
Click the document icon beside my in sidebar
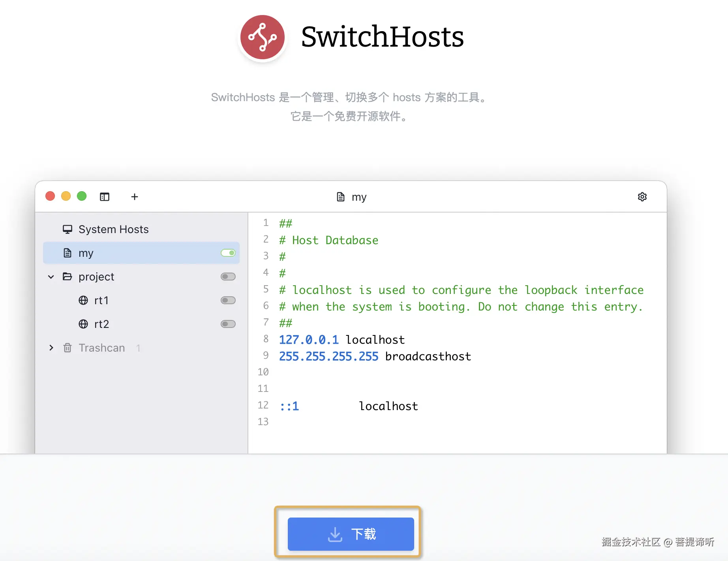[68, 253]
